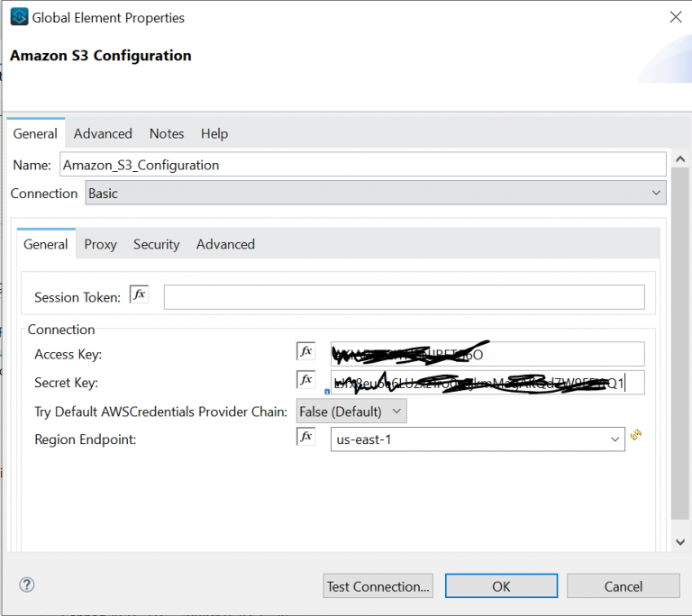Click into the Secret Key field

pos(487,382)
